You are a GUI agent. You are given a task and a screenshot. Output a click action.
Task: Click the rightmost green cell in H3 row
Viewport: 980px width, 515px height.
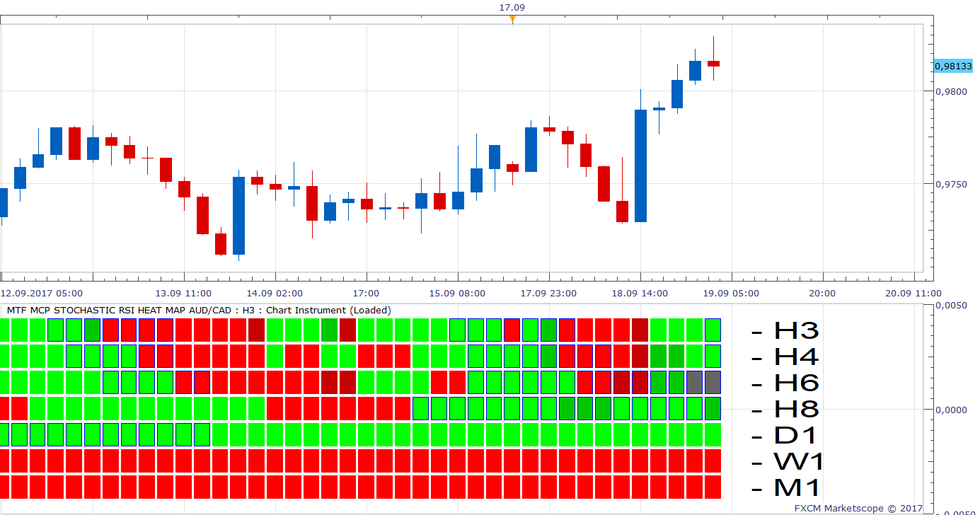[713, 330]
